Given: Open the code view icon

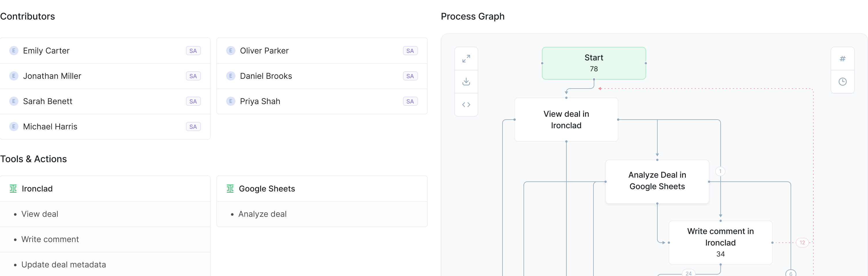Looking at the screenshot, I should 466,105.
